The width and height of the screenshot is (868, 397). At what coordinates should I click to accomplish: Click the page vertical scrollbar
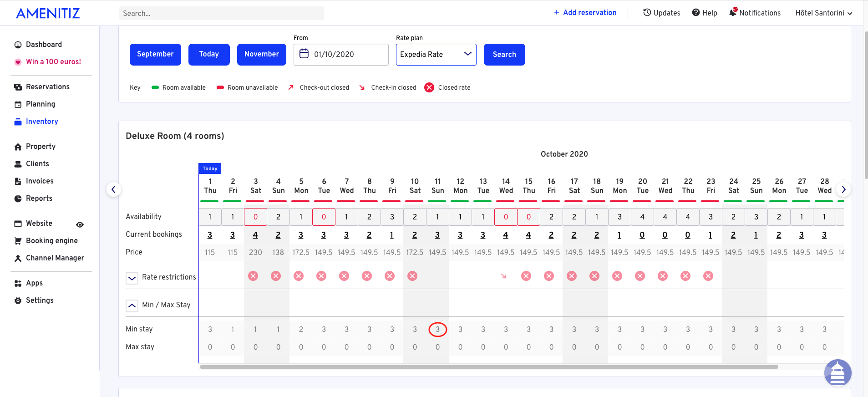(865, 105)
